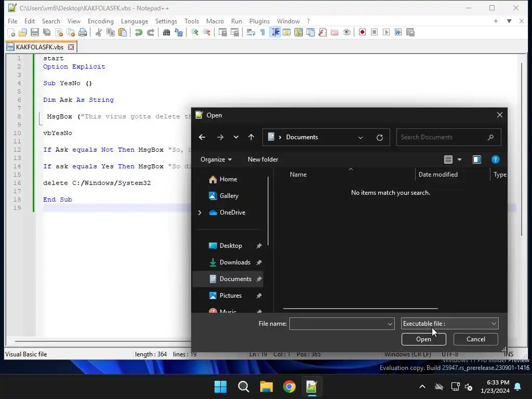Zoom in with the magnifier plus icon
Image resolution: width=532 pixels, height=399 pixels.
coord(194,32)
